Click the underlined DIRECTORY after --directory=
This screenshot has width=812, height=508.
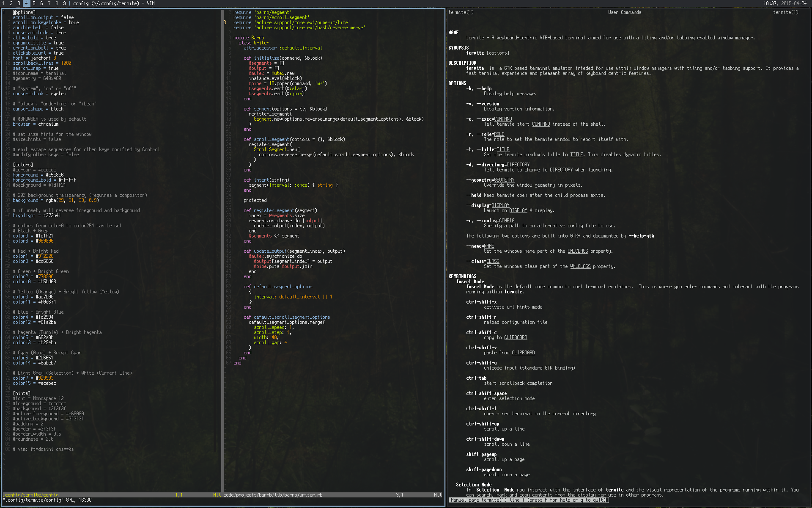pyautogui.click(x=518, y=165)
